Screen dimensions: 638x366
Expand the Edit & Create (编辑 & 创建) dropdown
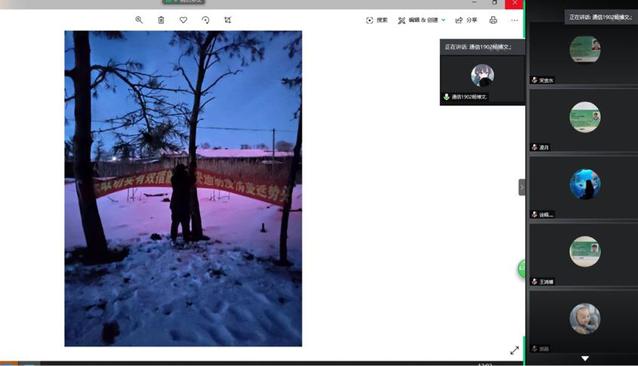(x=422, y=20)
